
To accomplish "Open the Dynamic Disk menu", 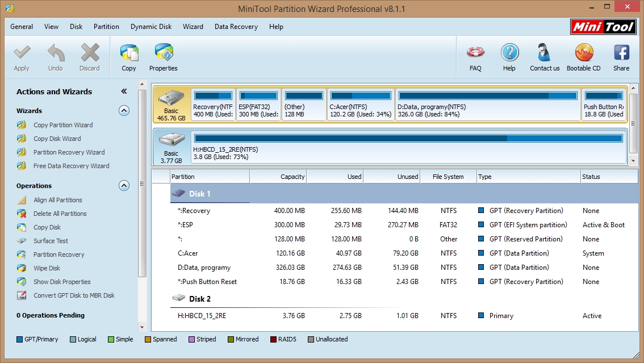I will pyautogui.click(x=151, y=27).
